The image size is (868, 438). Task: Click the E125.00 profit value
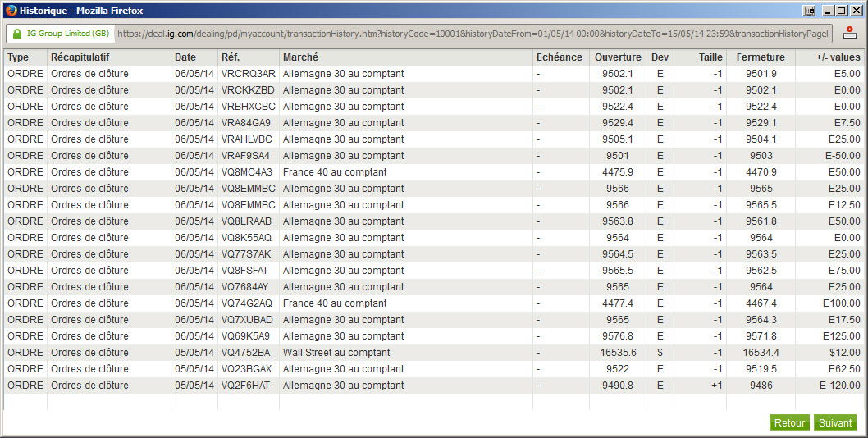842,336
